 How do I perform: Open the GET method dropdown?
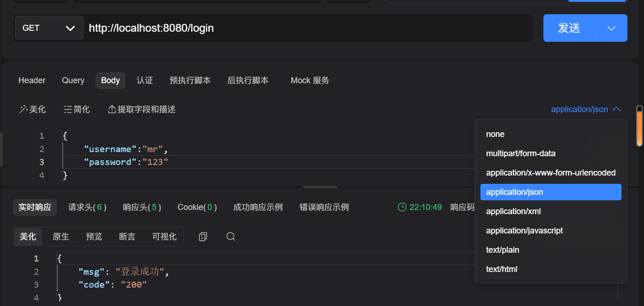[x=49, y=28]
